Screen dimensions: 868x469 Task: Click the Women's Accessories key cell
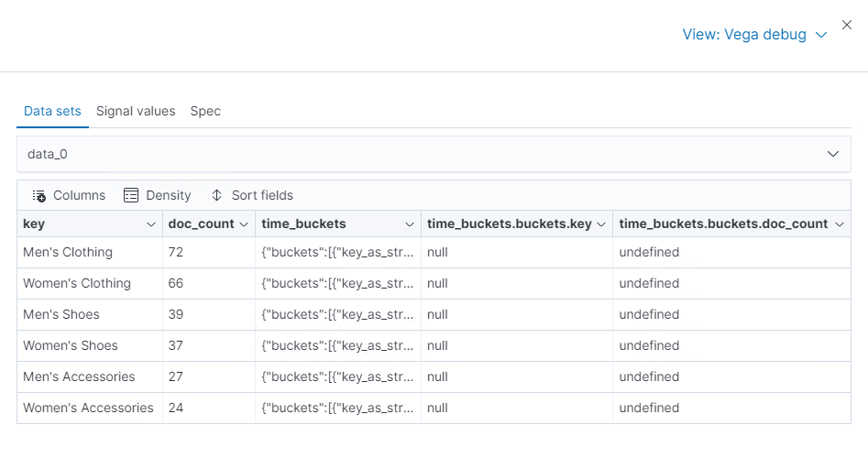tap(88, 408)
